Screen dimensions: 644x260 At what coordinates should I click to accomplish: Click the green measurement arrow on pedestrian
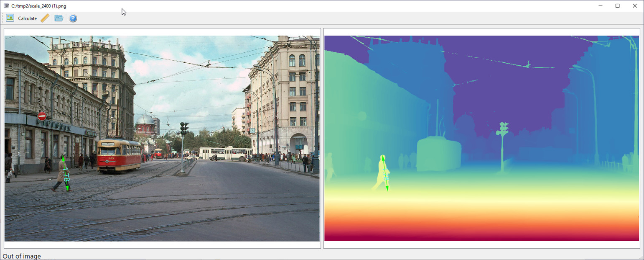pos(65,174)
